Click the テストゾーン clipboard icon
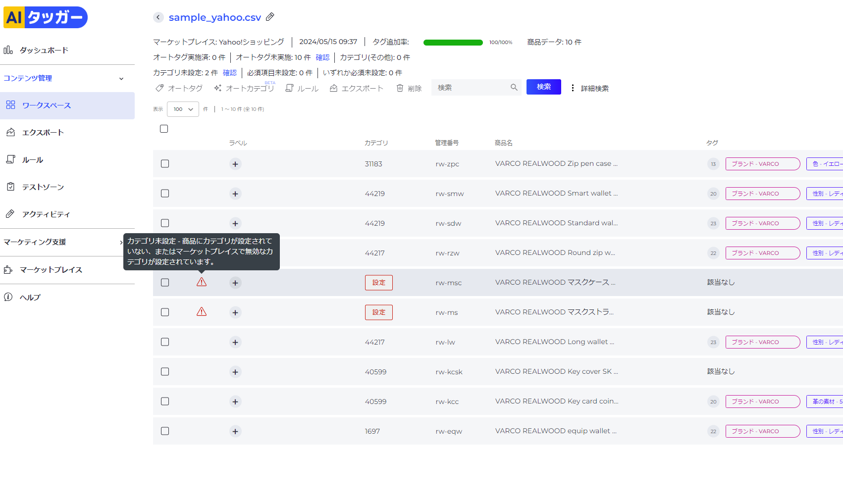843x504 pixels. pos(10,187)
